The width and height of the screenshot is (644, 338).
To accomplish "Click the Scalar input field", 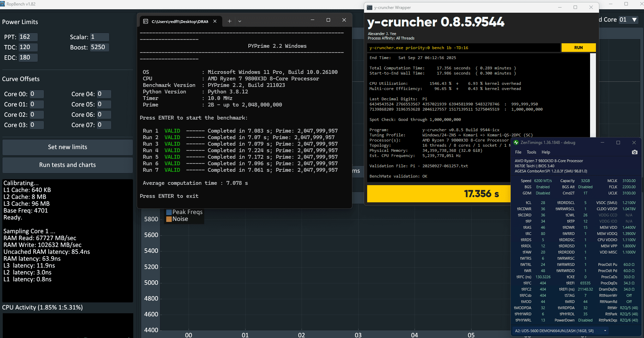I will tap(100, 37).
